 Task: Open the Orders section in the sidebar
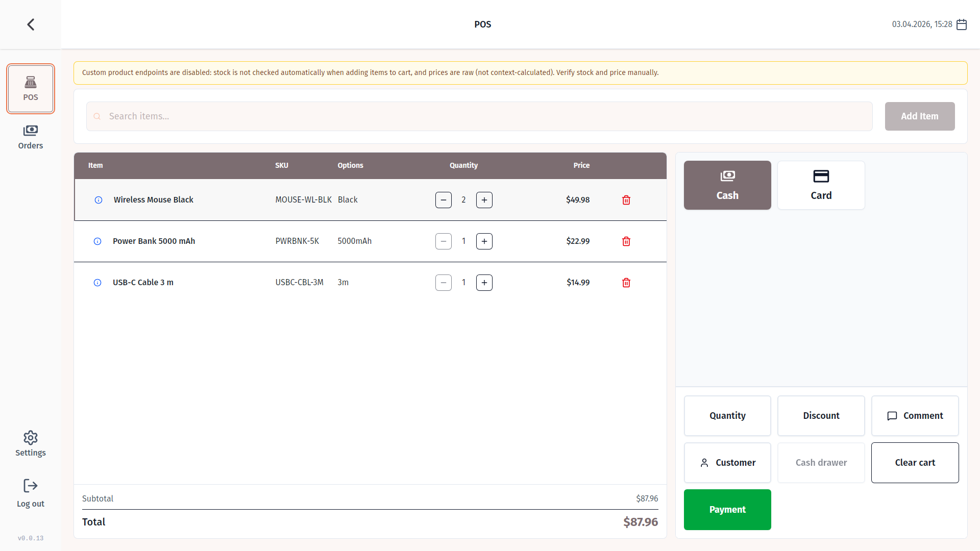pyautogui.click(x=31, y=137)
